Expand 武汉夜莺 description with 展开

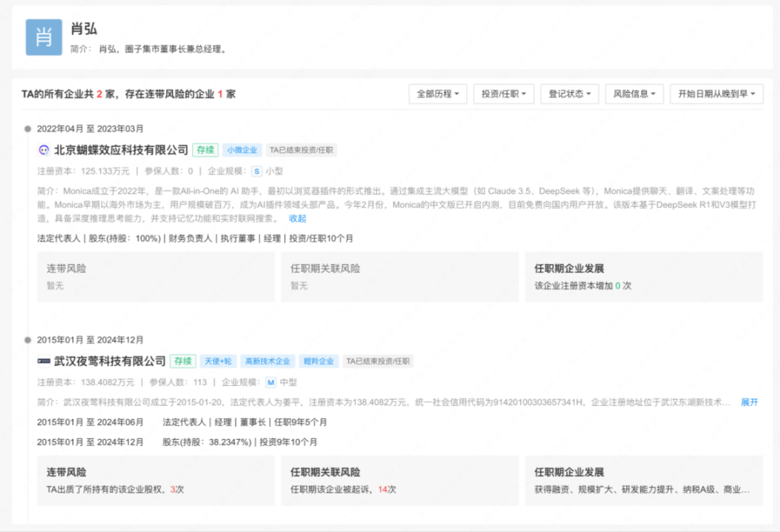pyautogui.click(x=750, y=402)
